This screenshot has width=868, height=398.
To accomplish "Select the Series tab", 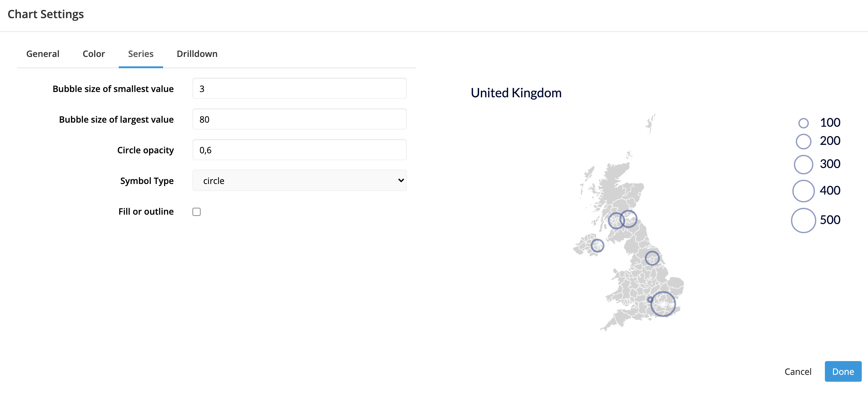I will click(x=141, y=54).
